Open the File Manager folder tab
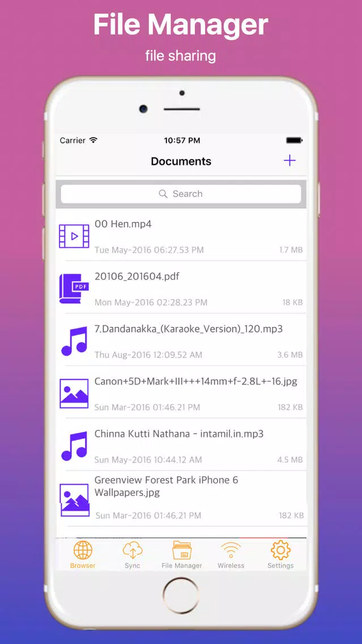Viewport: 362px width, 644px height. (x=181, y=555)
